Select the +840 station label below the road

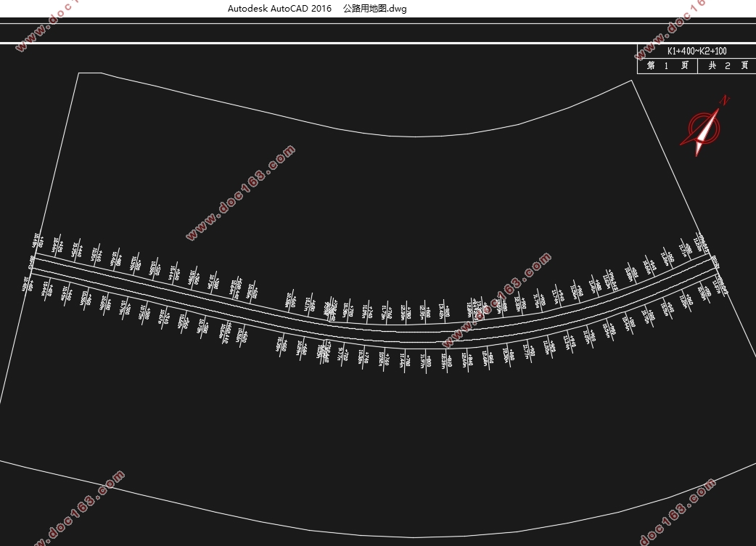(x=469, y=359)
